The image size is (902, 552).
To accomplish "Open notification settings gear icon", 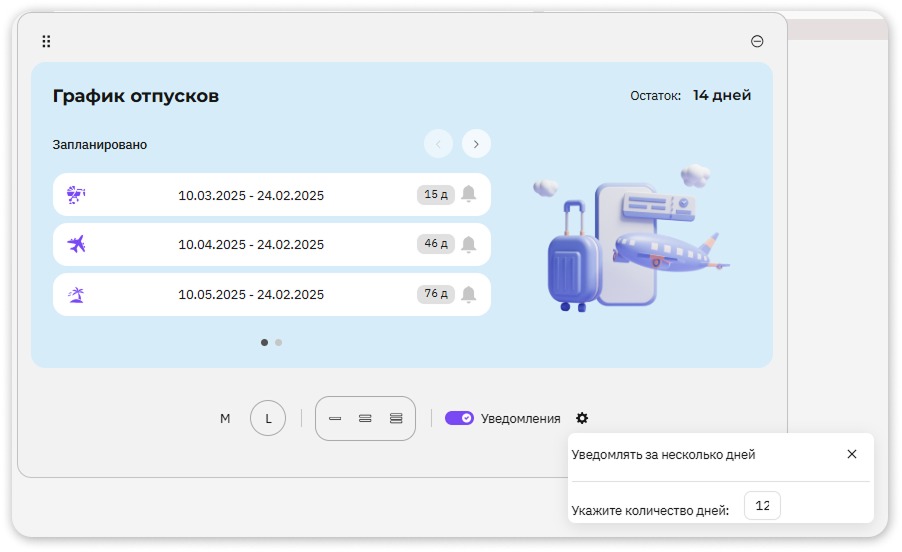I will pos(582,418).
